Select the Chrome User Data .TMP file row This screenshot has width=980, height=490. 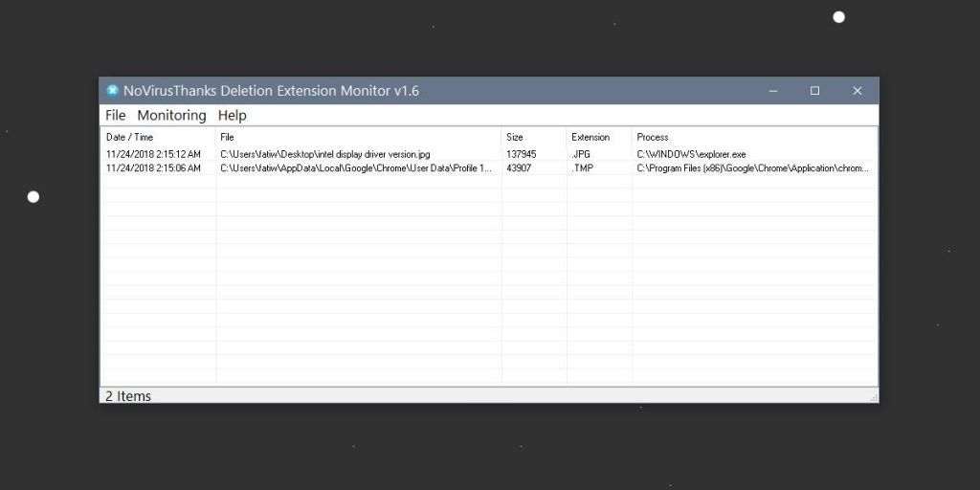(356, 168)
